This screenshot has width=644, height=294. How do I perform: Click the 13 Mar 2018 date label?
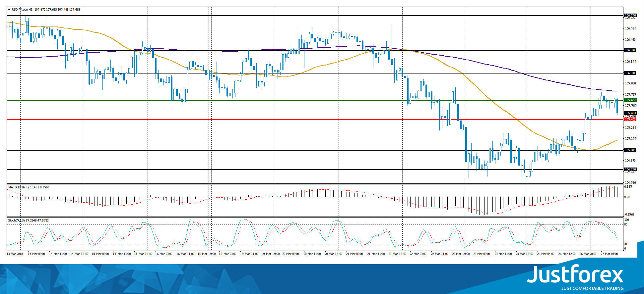pos(15,254)
